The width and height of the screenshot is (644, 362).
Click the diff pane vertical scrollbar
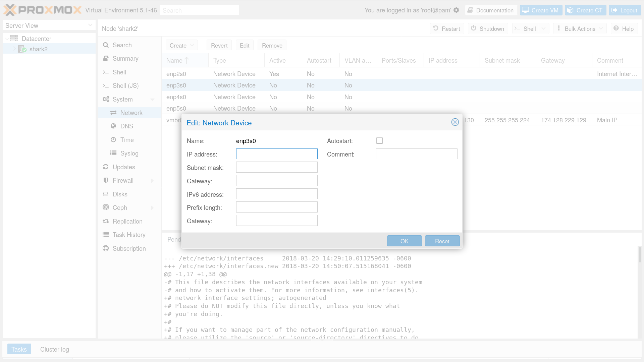(640, 255)
